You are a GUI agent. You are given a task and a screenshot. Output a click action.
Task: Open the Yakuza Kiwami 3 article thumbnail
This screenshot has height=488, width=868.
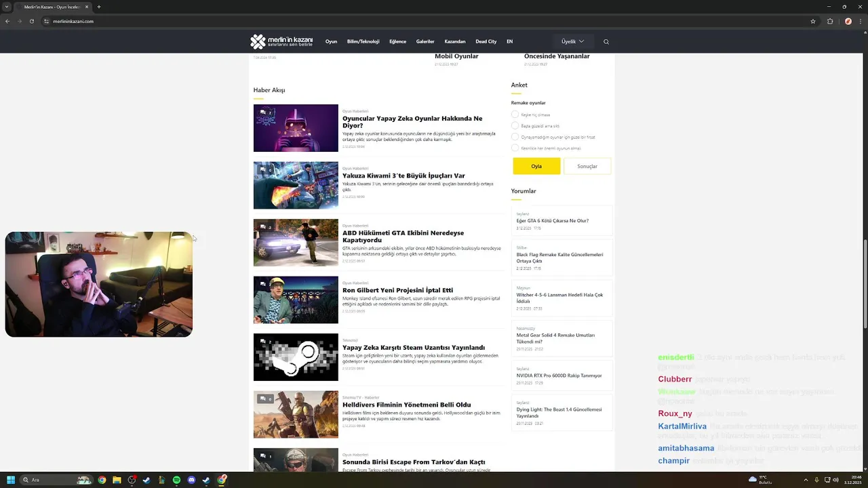pos(296,185)
